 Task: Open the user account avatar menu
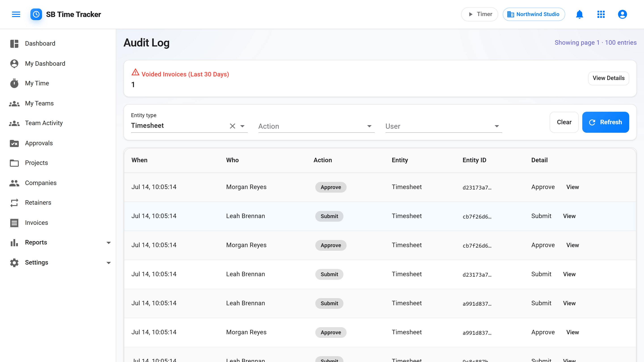point(622,14)
